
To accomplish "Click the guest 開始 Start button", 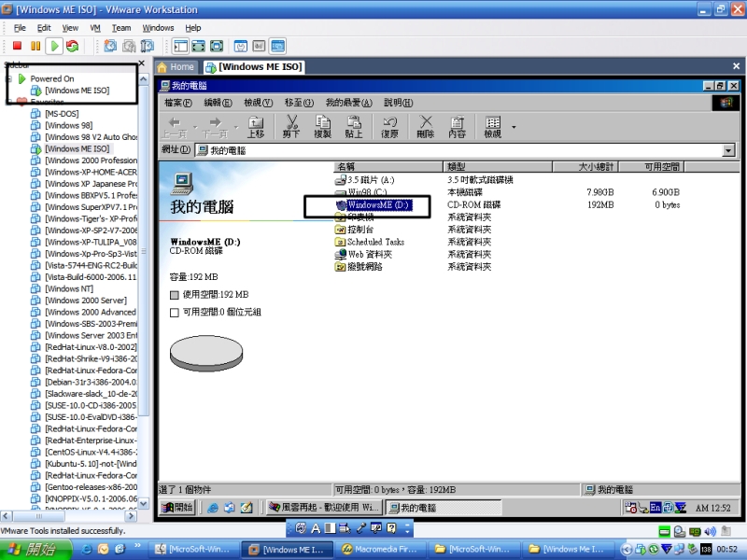I will [177, 508].
